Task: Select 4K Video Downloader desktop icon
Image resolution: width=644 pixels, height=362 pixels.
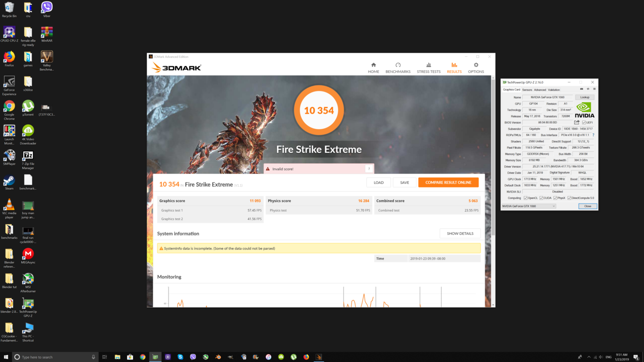Action: tap(28, 135)
